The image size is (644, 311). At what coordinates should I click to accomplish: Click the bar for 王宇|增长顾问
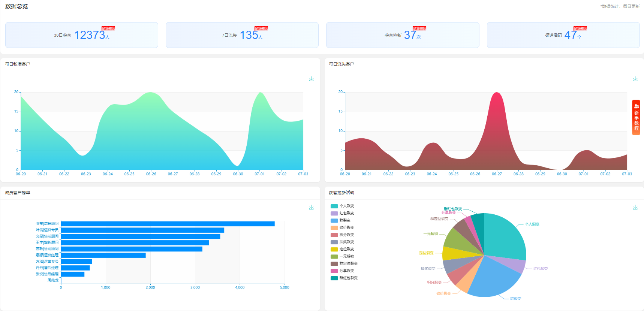pyautogui.click(x=135, y=243)
